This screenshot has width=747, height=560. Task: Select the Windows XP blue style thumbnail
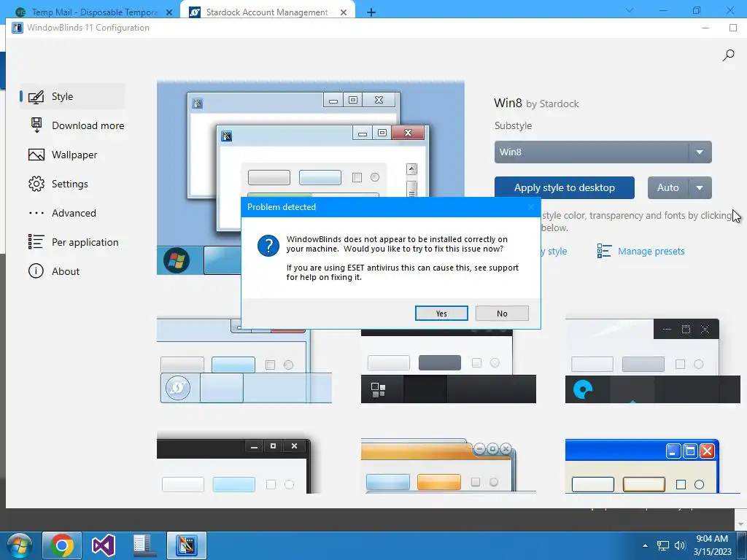pyautogui.click(x=652, y=466)
